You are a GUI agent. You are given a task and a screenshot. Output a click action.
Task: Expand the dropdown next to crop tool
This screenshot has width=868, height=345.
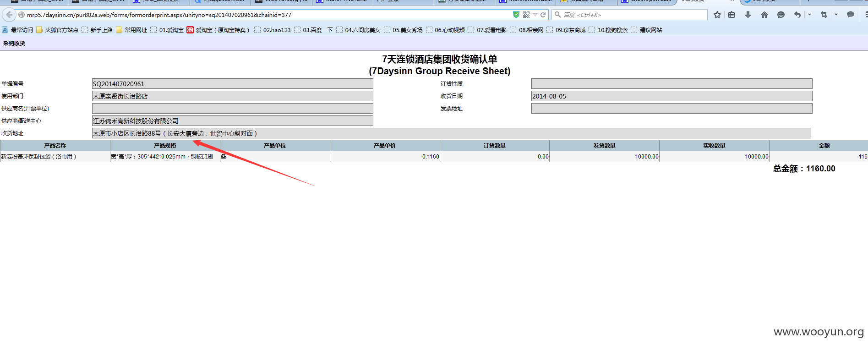(x=836, y=15)
